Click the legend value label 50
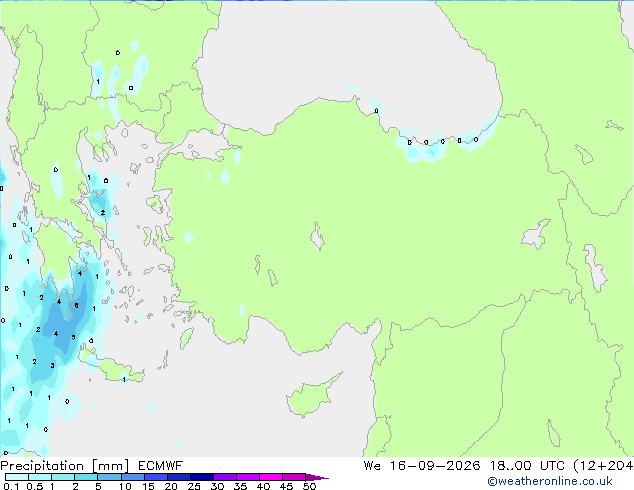 click(309, 486)
